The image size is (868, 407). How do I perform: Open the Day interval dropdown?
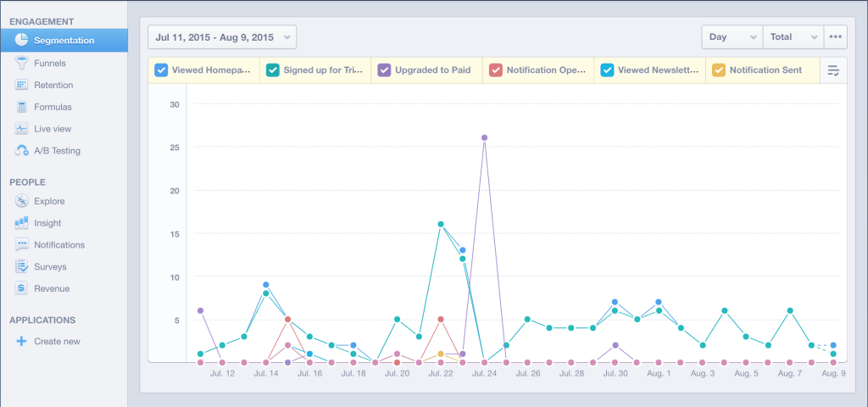(x=732, y=37)
